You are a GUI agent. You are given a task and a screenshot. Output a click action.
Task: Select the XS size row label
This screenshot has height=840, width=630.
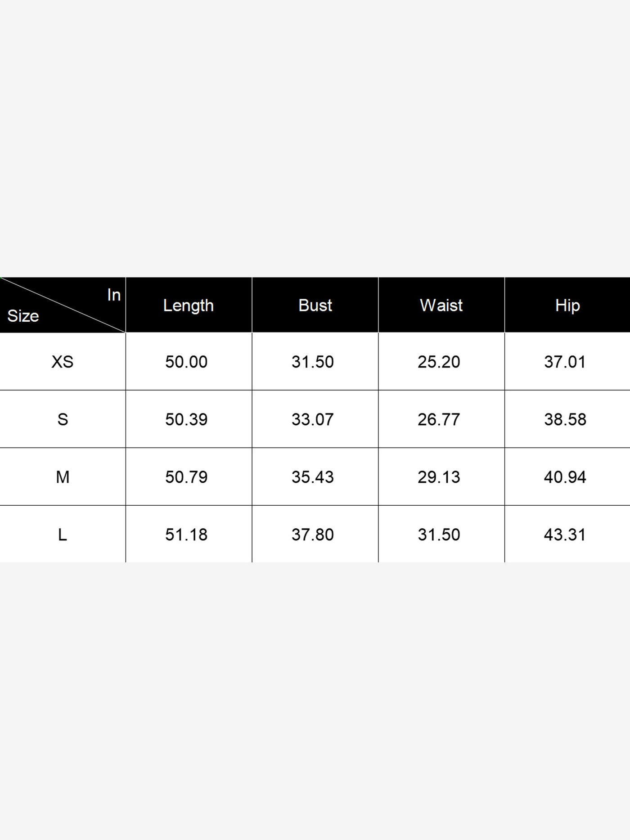[63, 362]
